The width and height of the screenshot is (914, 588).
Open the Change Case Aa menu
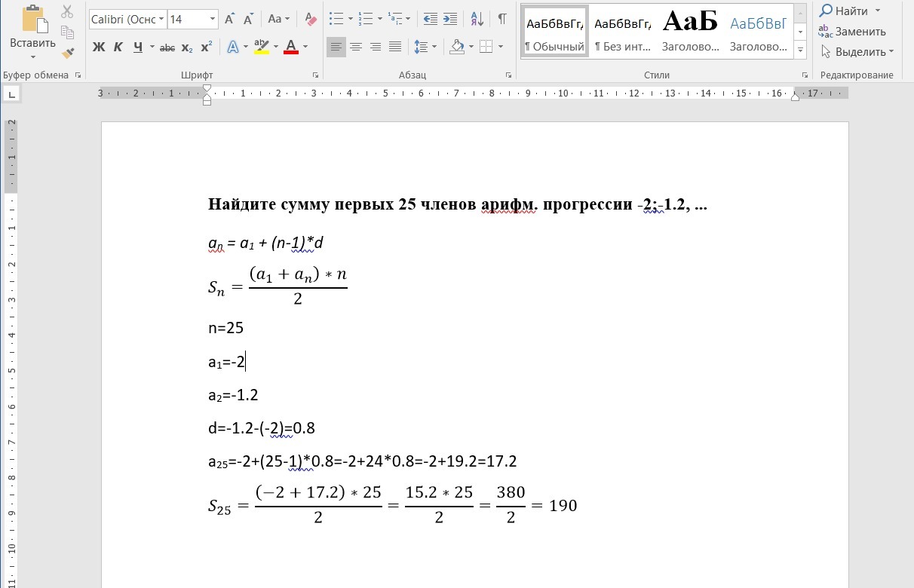278,20
